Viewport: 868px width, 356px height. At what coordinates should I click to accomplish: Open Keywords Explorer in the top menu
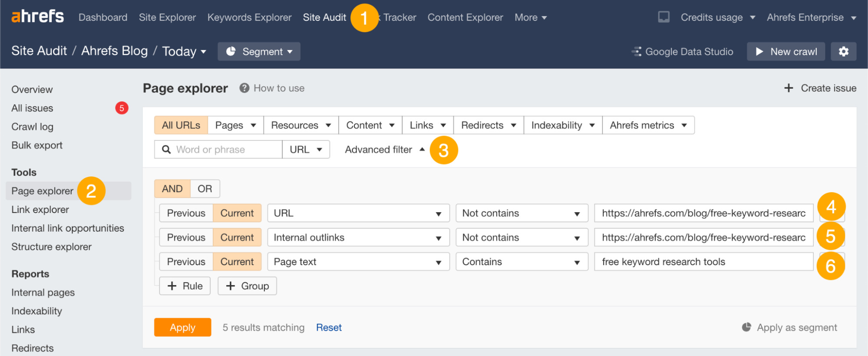coord(249,17)
